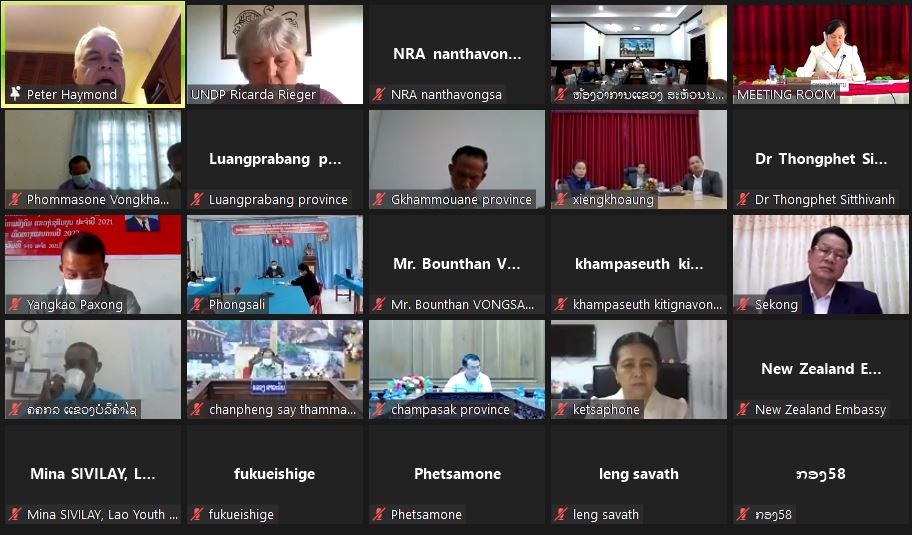Click muted mic icon for Luangprabang province

point(197,199)
